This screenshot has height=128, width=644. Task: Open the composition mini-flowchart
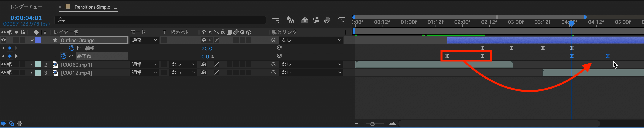click(276, 20)
